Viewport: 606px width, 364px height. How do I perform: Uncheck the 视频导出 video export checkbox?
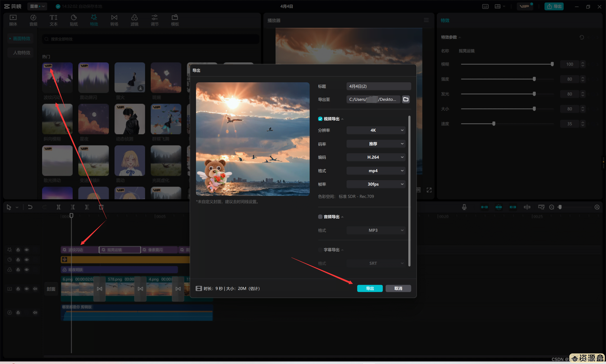[x=320, y=119]
